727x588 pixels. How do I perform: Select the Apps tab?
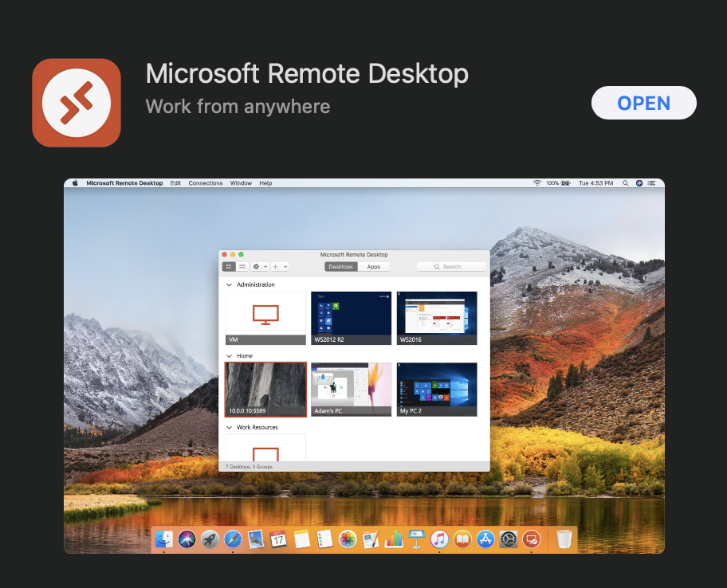374,266
